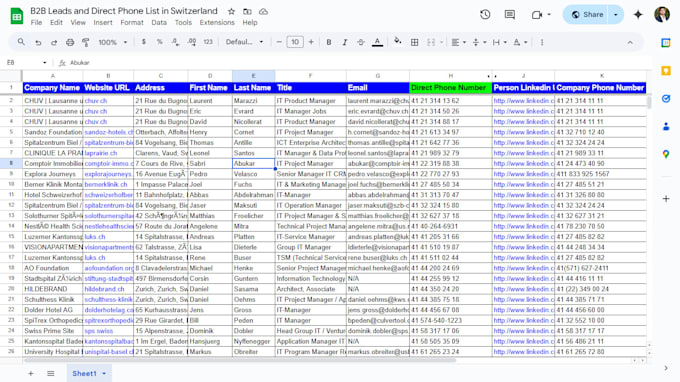Open the fill color picker
Image resolution: width=680 pixels, height=382 pixels.
pyautogui.click(x=397, y=42)
